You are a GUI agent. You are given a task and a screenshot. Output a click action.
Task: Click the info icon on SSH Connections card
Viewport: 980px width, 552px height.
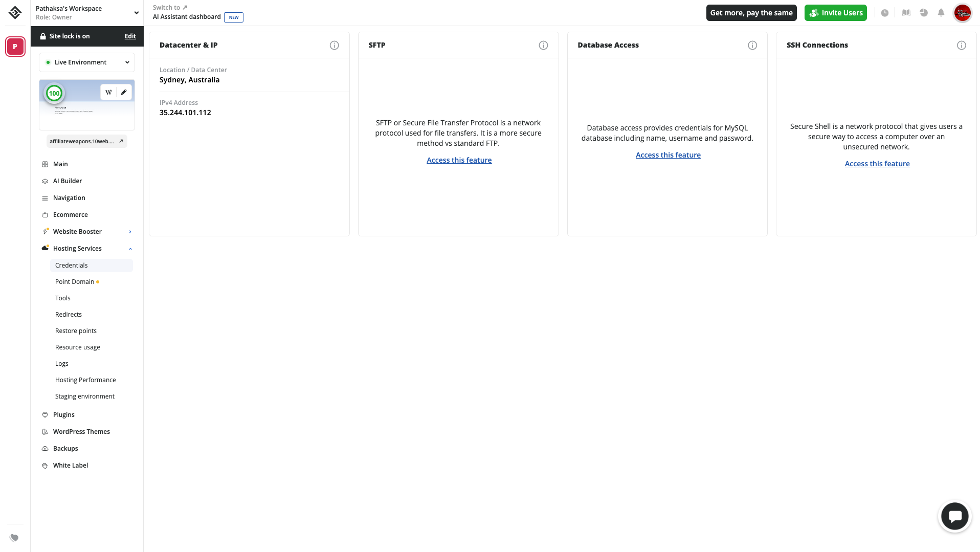point(962,45)
